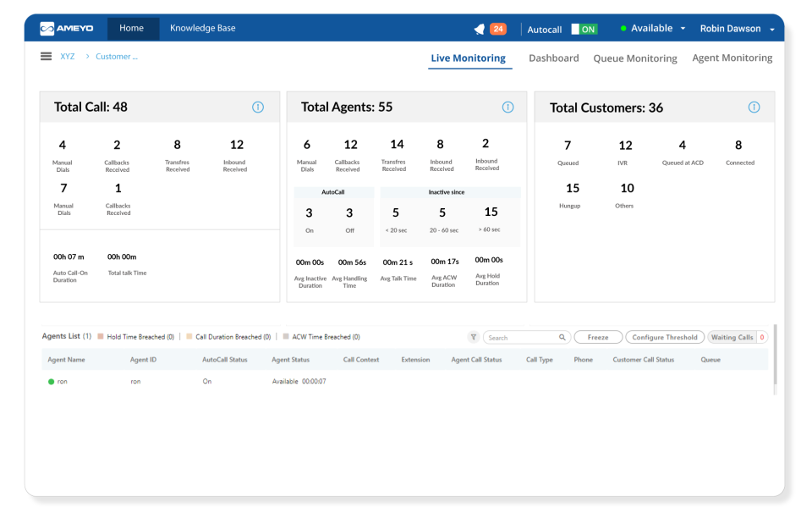Show info for Total Customers panel

click(x=754, y=108)
